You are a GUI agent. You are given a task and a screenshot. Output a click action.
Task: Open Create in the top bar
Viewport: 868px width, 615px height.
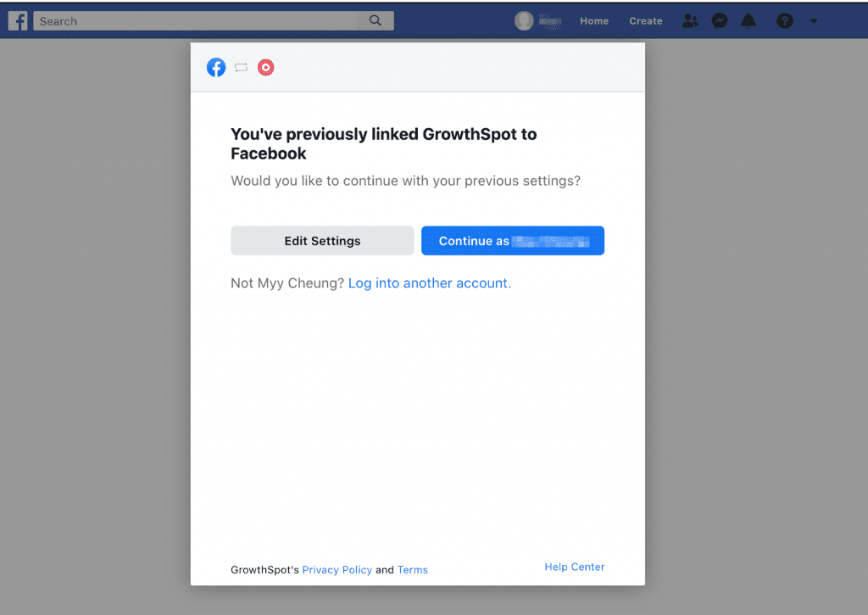[645, 21]
